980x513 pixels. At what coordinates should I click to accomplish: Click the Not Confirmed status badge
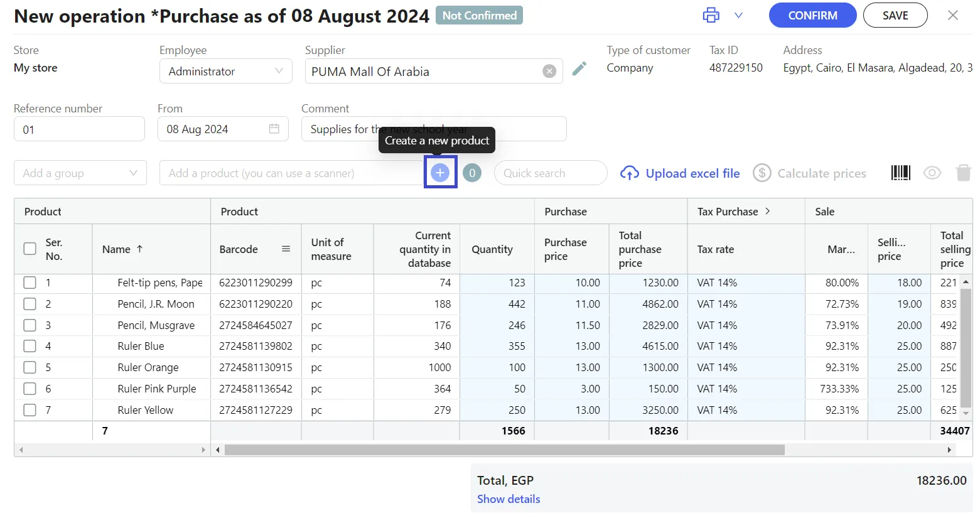(480, 15)
